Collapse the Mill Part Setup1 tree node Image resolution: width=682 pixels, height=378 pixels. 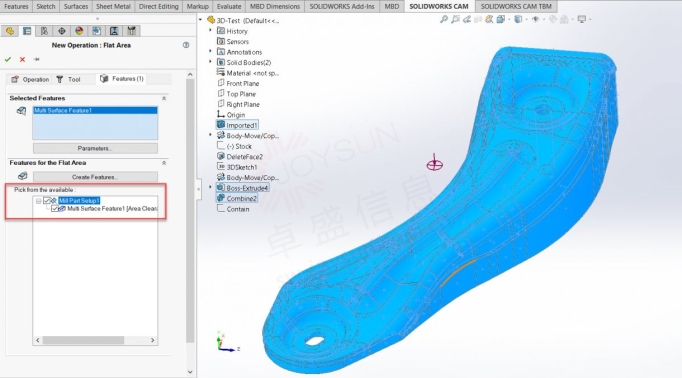click(38, 201)
